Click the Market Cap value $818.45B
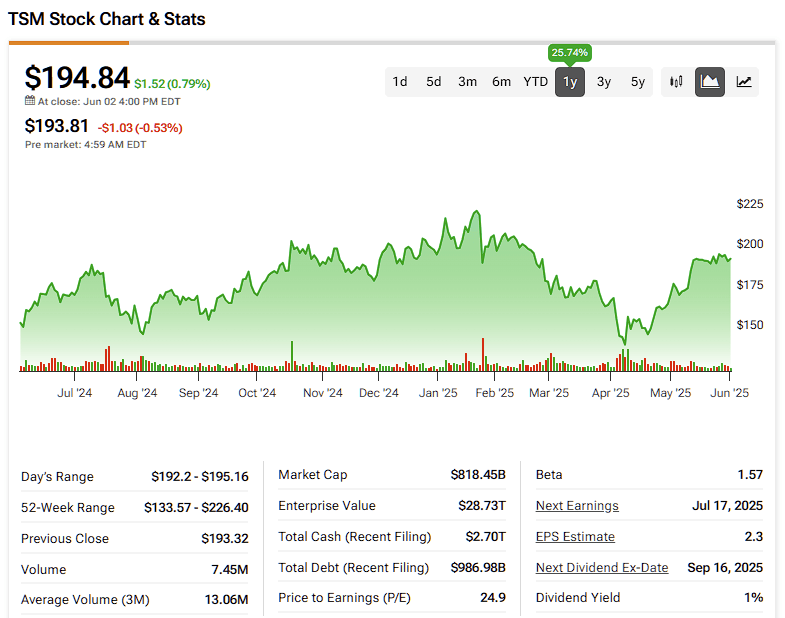This screenshot has width=785, height=618. (478, 475)
